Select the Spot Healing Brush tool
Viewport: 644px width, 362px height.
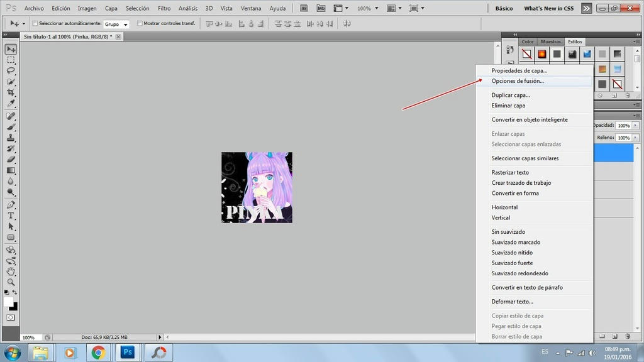pyautogui.click(x=11, y=116)
